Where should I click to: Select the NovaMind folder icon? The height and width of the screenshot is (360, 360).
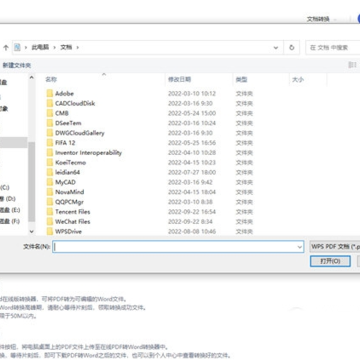(50, 192)
